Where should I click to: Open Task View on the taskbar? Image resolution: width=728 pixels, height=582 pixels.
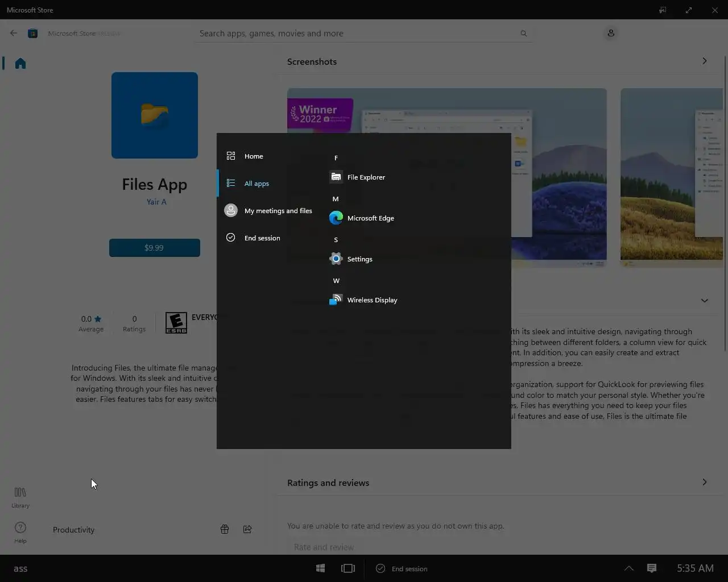click(348, 568)
